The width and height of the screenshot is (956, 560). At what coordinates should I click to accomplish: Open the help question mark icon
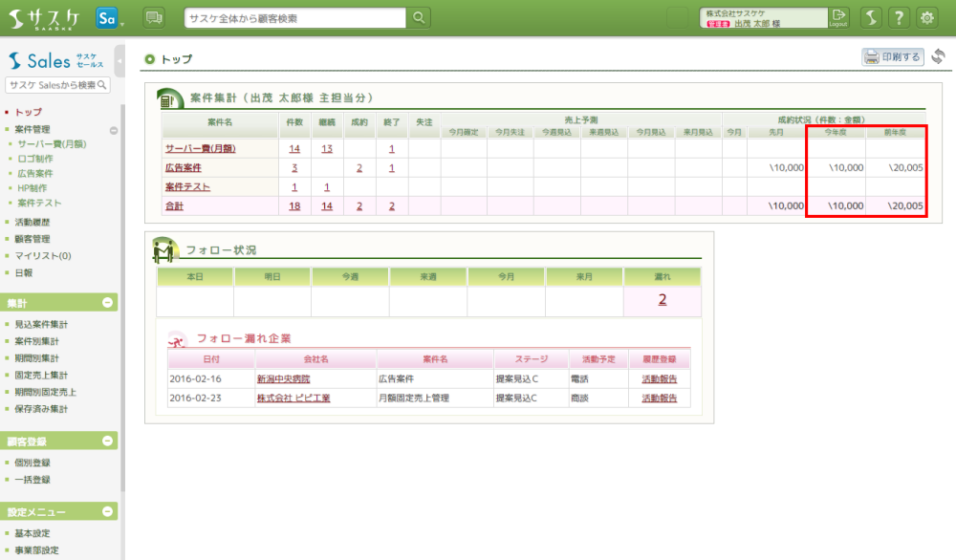(x=899, y=17)
